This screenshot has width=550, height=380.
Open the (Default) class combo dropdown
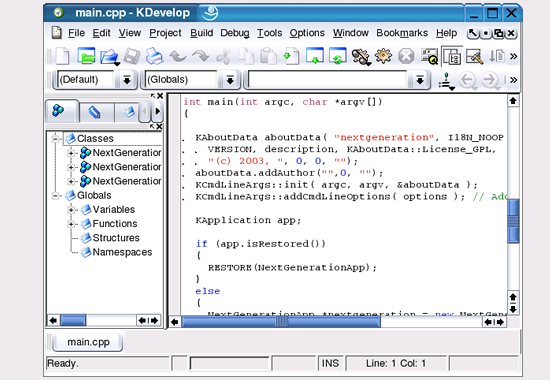127,80
